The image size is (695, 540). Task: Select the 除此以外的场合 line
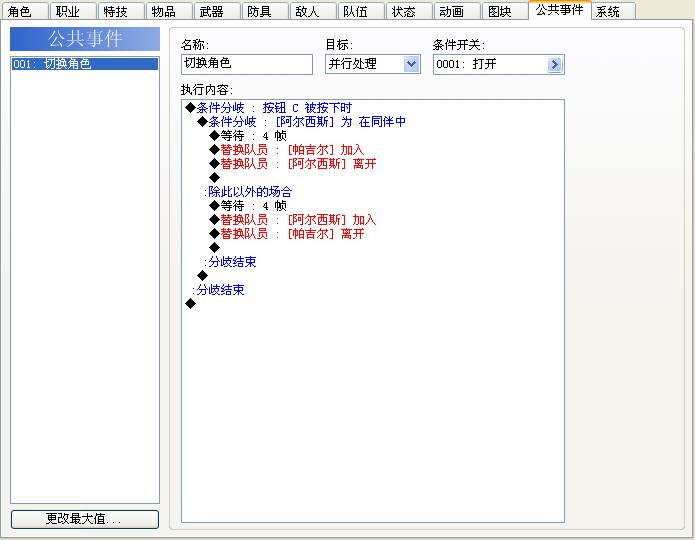248,192
